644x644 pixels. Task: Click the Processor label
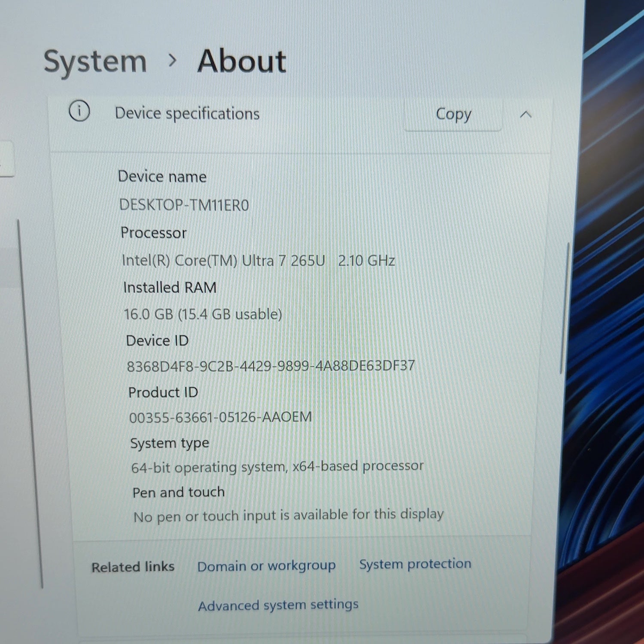pyautogui.click(x=154, y=233)
